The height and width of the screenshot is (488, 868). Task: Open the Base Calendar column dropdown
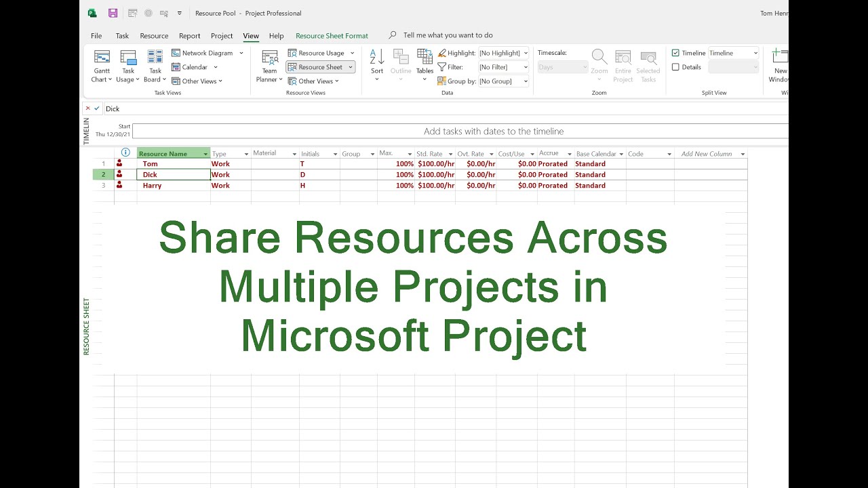621,155
